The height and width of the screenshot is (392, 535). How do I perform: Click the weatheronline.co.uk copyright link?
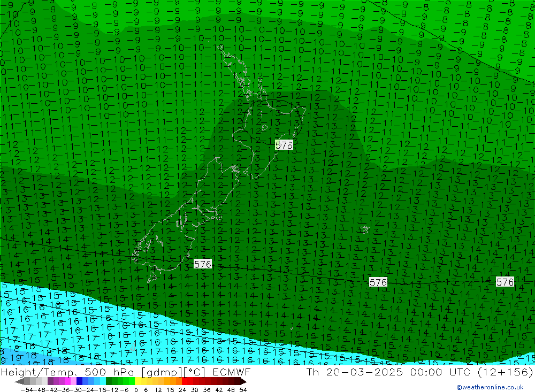coord(490,387)
